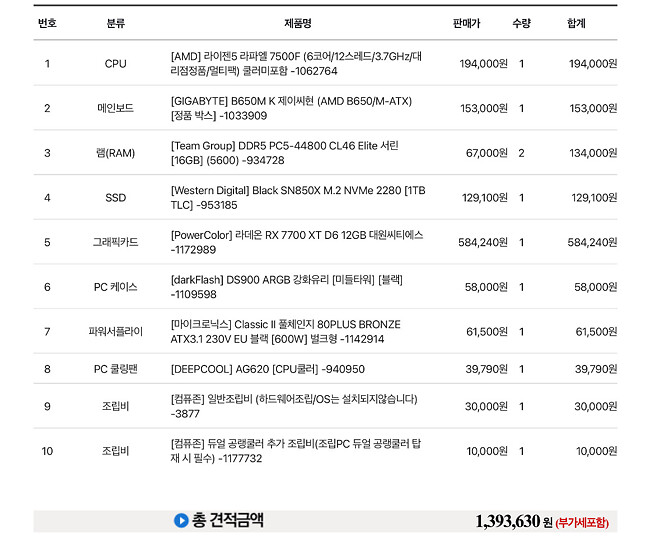Viewport: 660px width, 540px height.
Task: Select the SSD category cell
Action: click(x=115, y=197)
